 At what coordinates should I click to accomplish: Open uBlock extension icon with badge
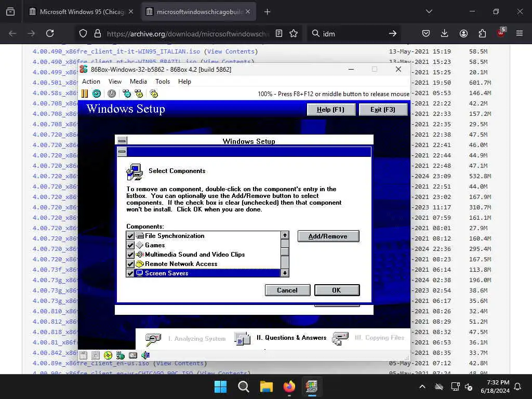501,33
